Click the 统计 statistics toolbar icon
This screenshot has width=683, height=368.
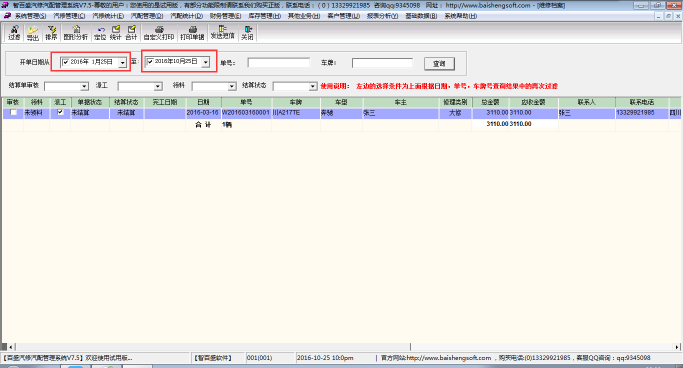(115, 33)
